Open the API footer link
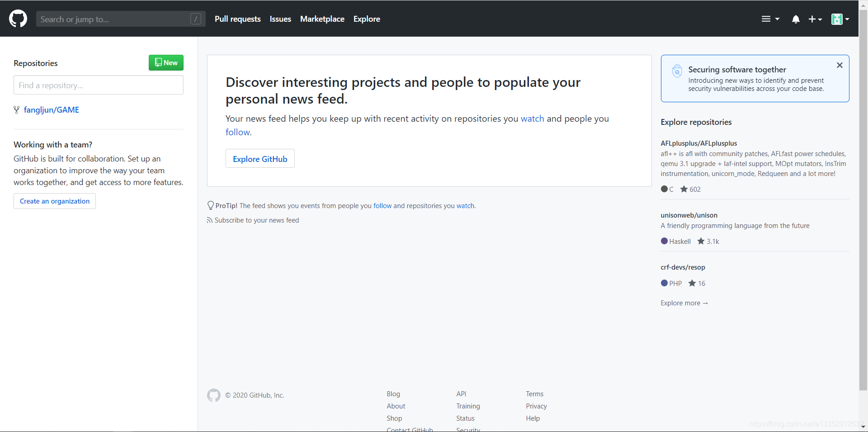This screenshot has width=868, height=432. 461,394
